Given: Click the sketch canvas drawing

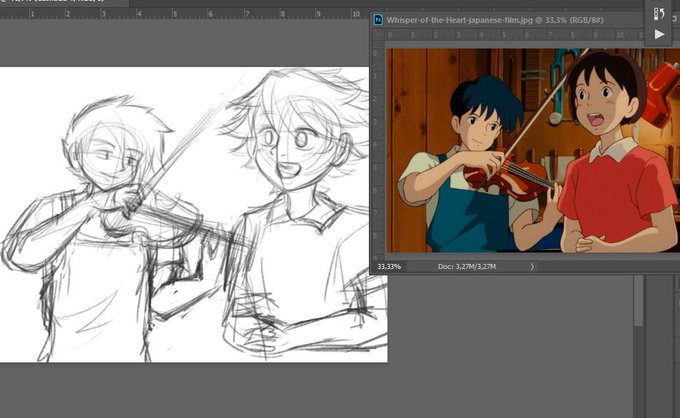Looking at the screenshot, I should click(193, 214).
